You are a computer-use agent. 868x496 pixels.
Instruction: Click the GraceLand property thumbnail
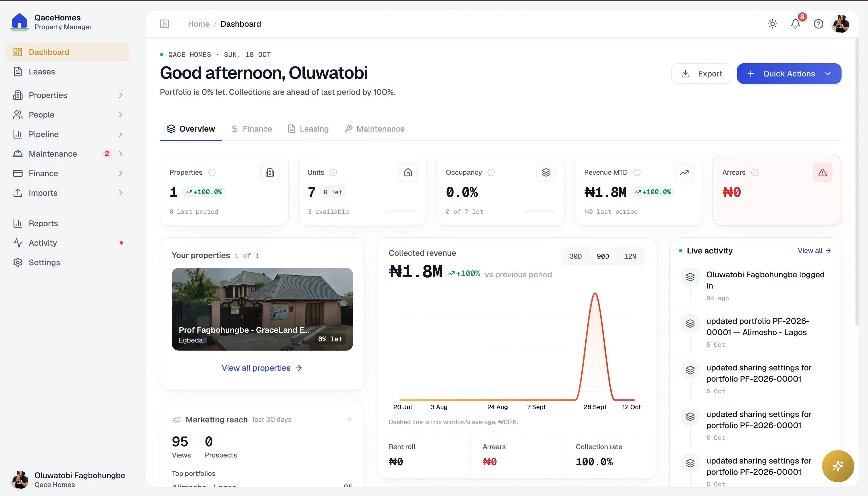(262, 309)
